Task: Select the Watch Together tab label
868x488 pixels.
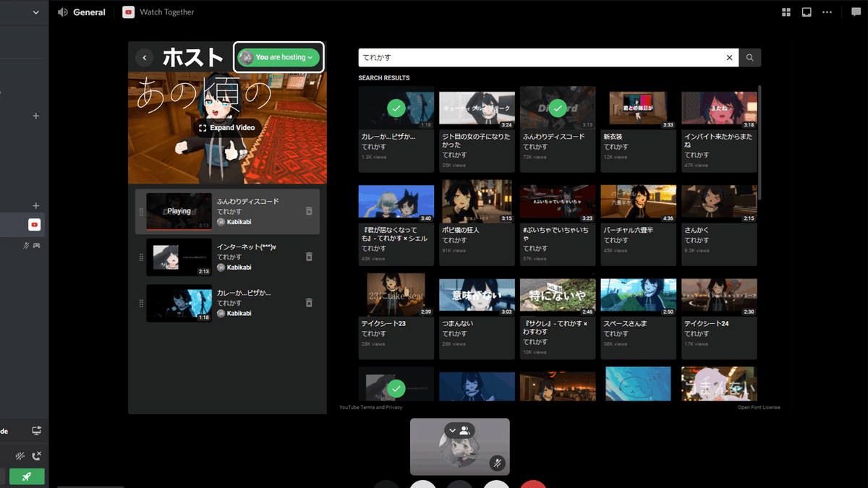Action: (166, 12)
